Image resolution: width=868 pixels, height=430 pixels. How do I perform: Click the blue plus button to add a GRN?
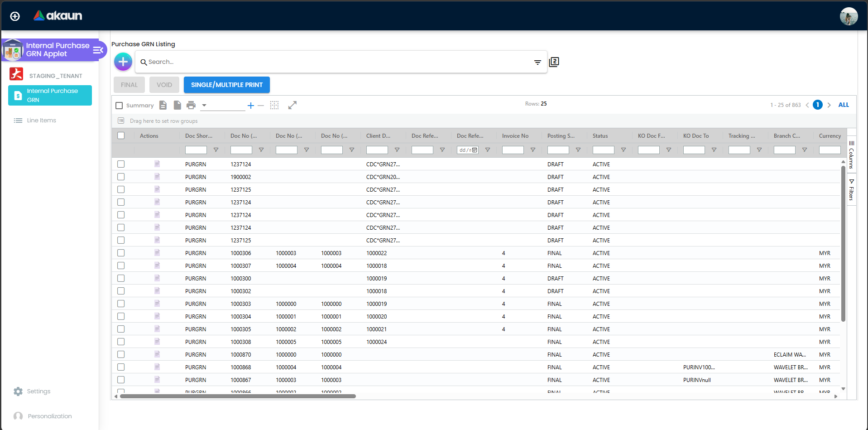tap(123, 62)
